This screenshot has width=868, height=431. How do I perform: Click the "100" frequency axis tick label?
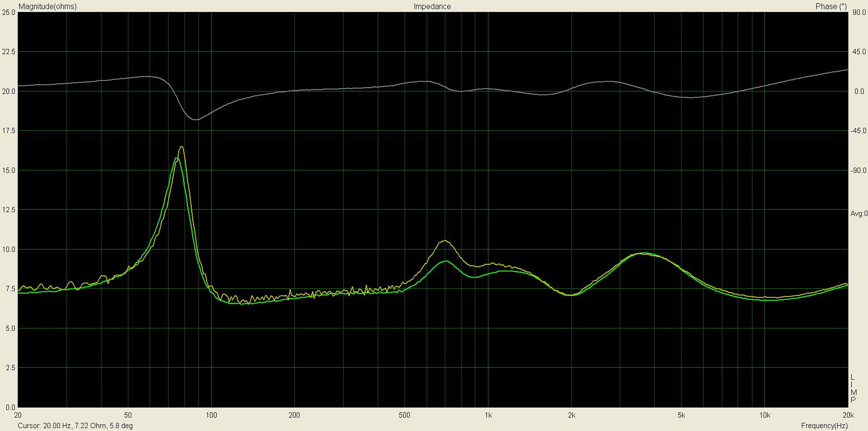coord(211,415)
